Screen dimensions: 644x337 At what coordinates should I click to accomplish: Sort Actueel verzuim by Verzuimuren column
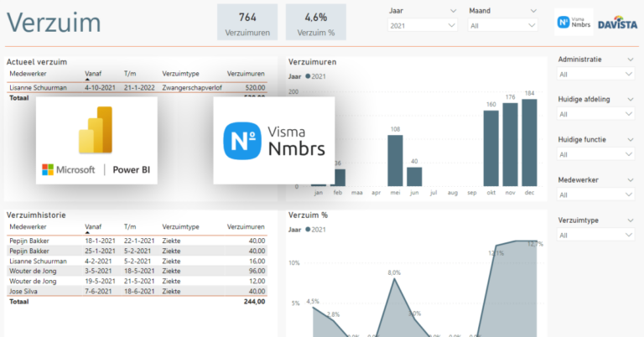tap(246, 74)
